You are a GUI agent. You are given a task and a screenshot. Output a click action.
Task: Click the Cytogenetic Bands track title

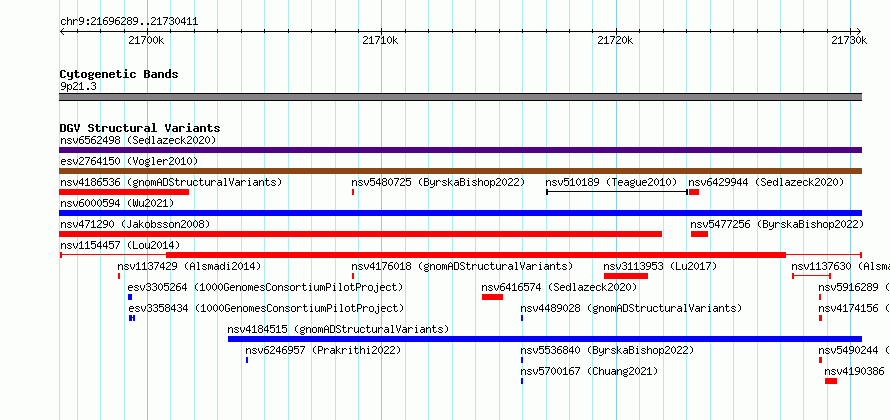[119, 74]
